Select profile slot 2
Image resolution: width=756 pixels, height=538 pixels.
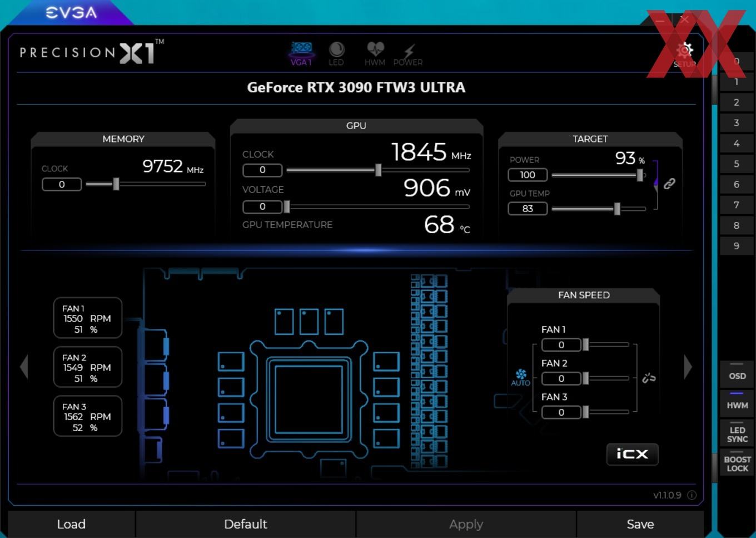(x=737, y=102)
